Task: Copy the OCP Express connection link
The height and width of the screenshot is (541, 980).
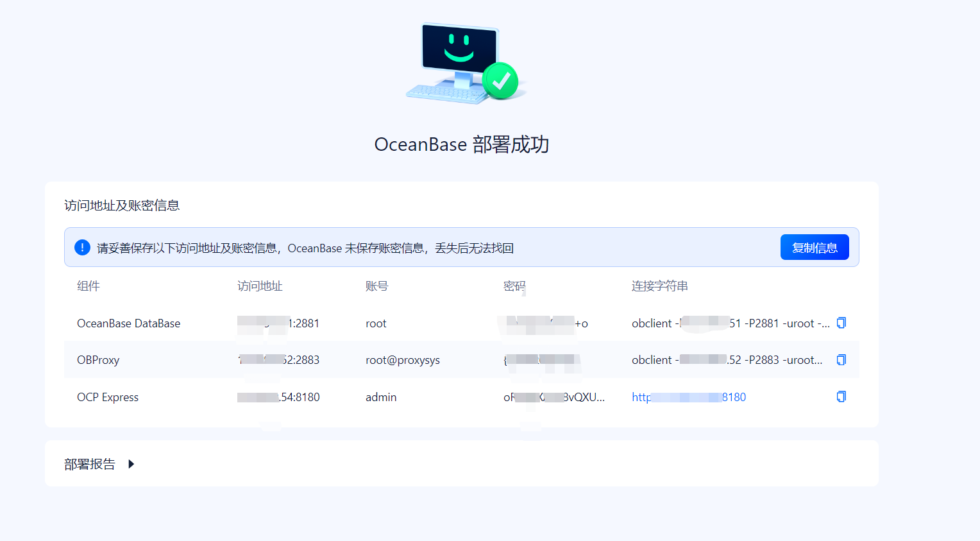Action: 841,397
